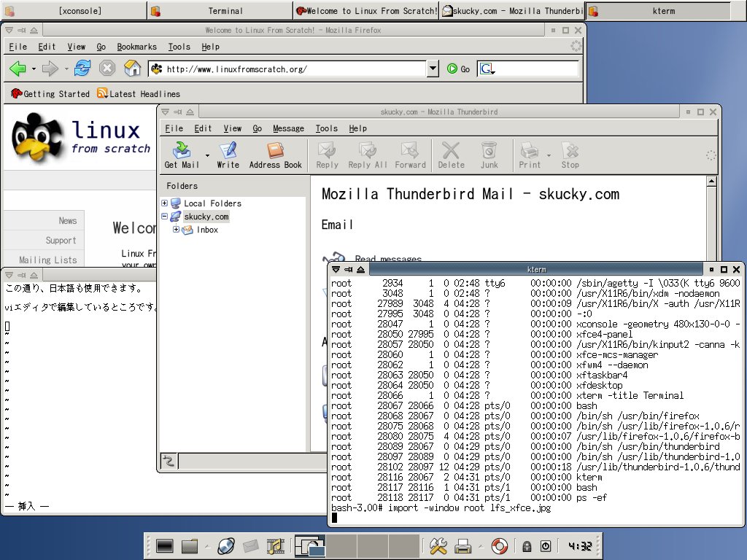Open mail envelope launcher in panel

pos(251,545)
